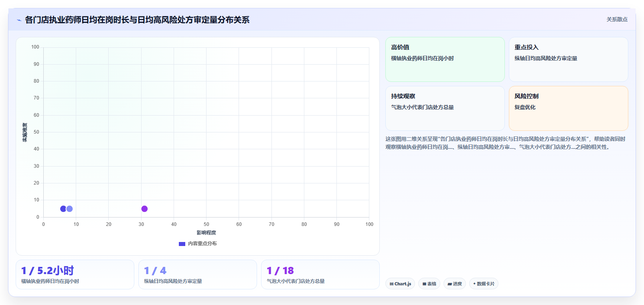Select the '1 / 5.2小时' metric card
Screen dimensions: 644x305
pos(75,274)
